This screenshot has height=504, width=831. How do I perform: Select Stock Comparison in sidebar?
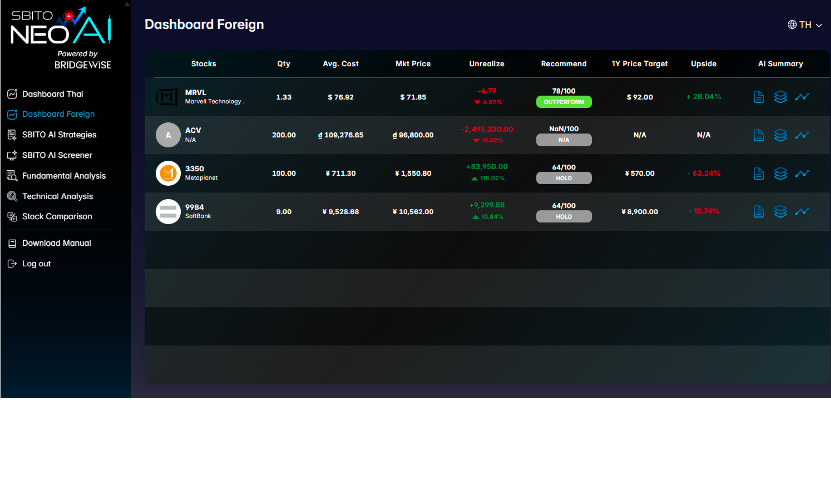[x=57, y=216]
